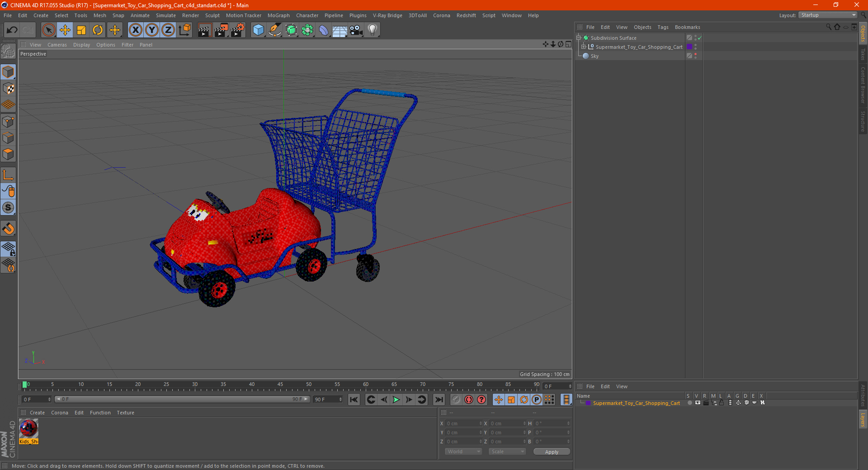The height and width of the screenshot is (470, 868).
Task: Open the Render menu
Action: click(x=190, y=15)
